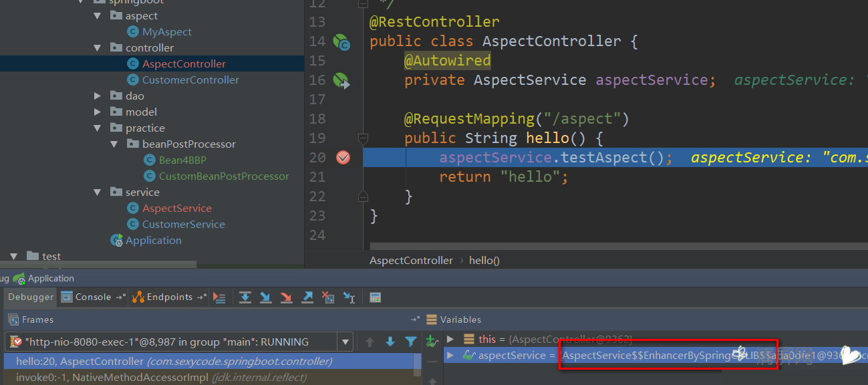Click the red Force Step Into button
This screenshot has width=868, height=385.
pos(286,297)
